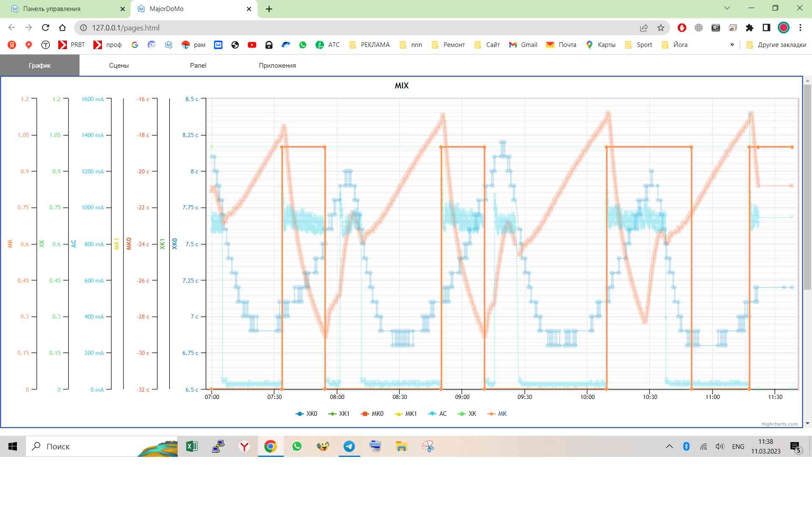Hide the MK0 series via legend
This screenshot has width=812, height=528.
coord(373,414)
